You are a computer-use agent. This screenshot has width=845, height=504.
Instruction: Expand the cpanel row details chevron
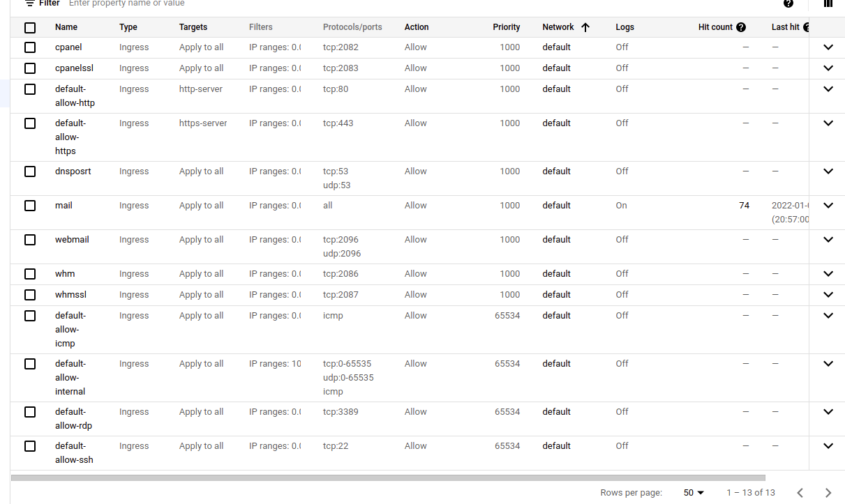[x=828, y=47]
